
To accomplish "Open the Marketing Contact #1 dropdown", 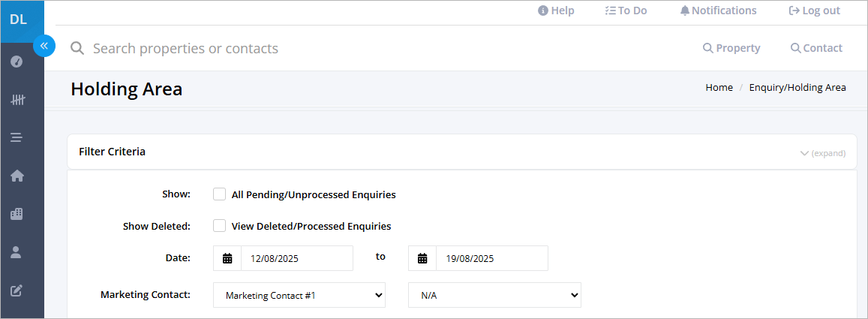I will [x=299, y=295].
